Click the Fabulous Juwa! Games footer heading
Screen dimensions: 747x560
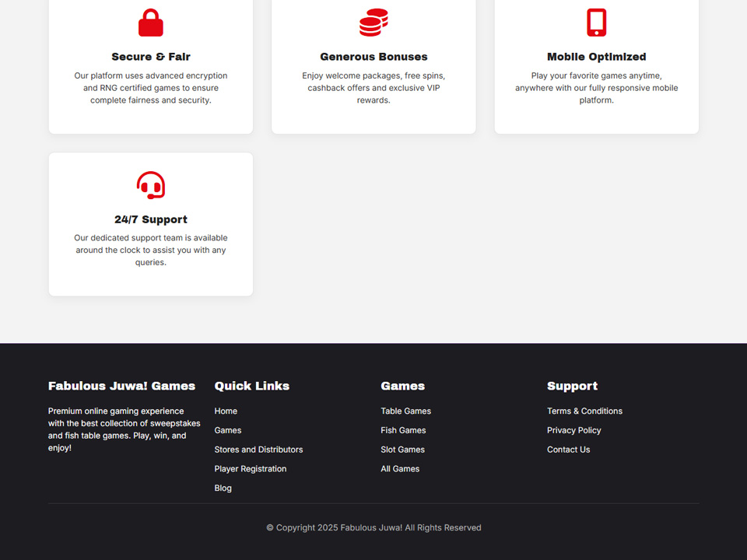[121, 386]
